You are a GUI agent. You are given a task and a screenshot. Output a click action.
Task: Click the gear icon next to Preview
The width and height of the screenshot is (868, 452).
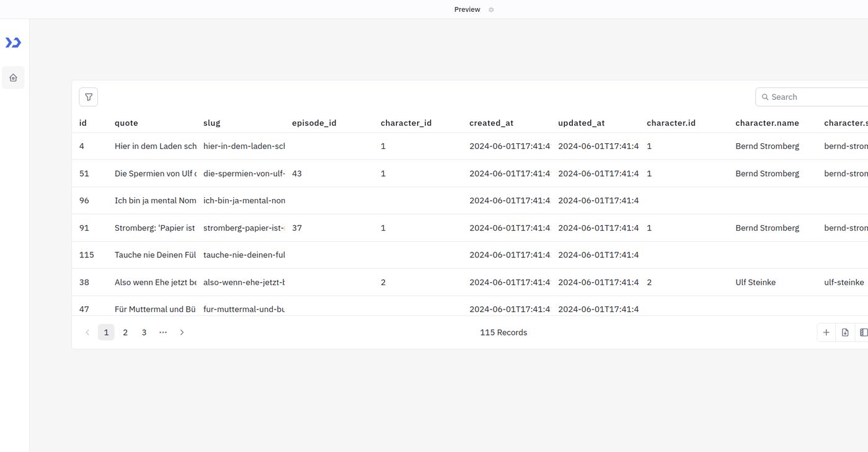[491, 9]
